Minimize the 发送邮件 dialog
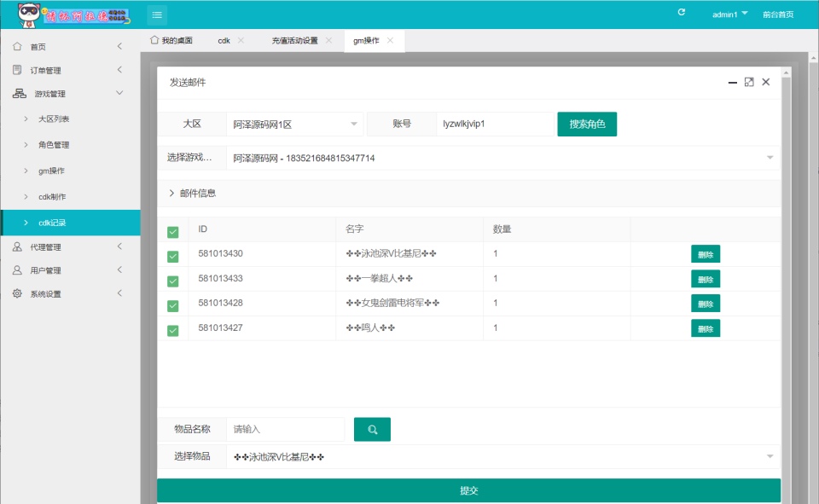819x504 pixels. (732, 82)
